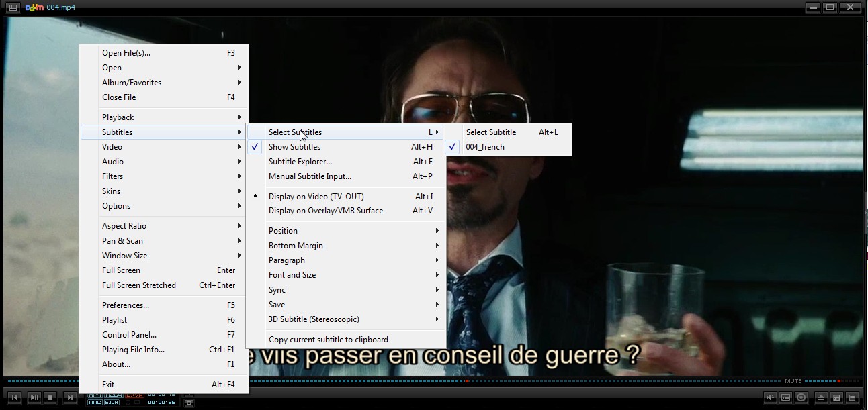Choose Close File menu item
868x410 pixels.
click(x=164, y=97)
